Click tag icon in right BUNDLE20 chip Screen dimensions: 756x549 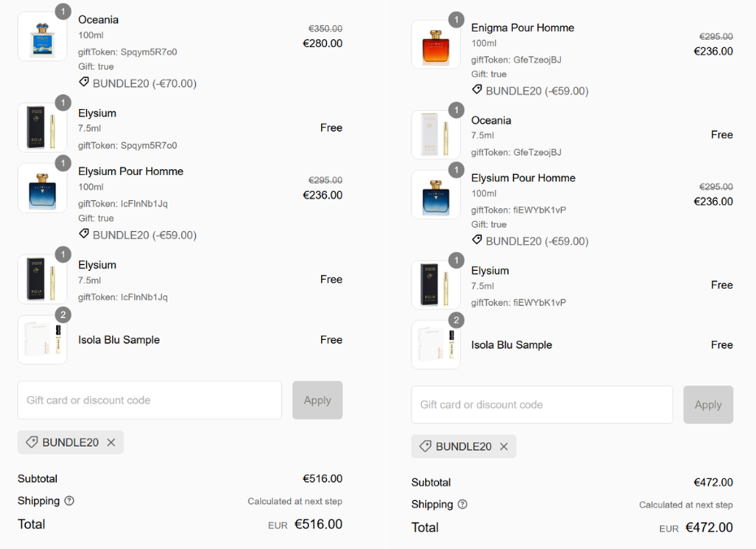(425, 447)
